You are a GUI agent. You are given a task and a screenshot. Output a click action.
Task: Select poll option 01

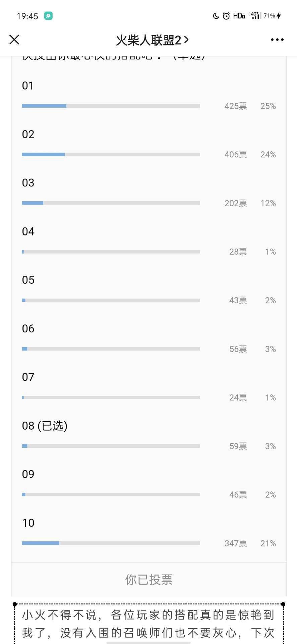tap(28, 86)
